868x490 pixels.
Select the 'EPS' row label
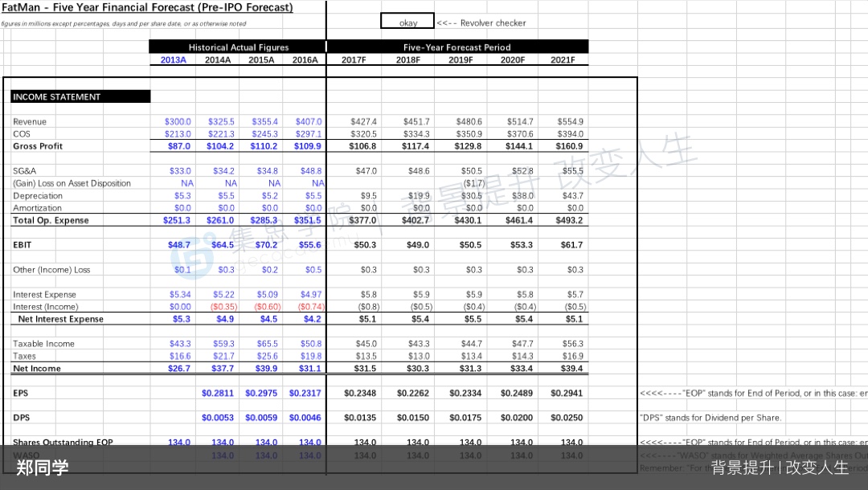(20, 393)
